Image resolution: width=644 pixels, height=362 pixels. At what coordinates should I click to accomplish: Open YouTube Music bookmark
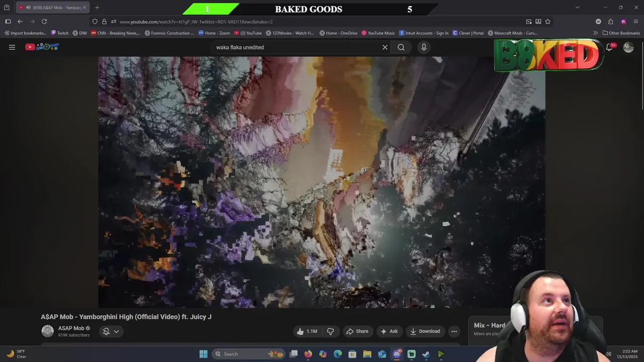378,33
